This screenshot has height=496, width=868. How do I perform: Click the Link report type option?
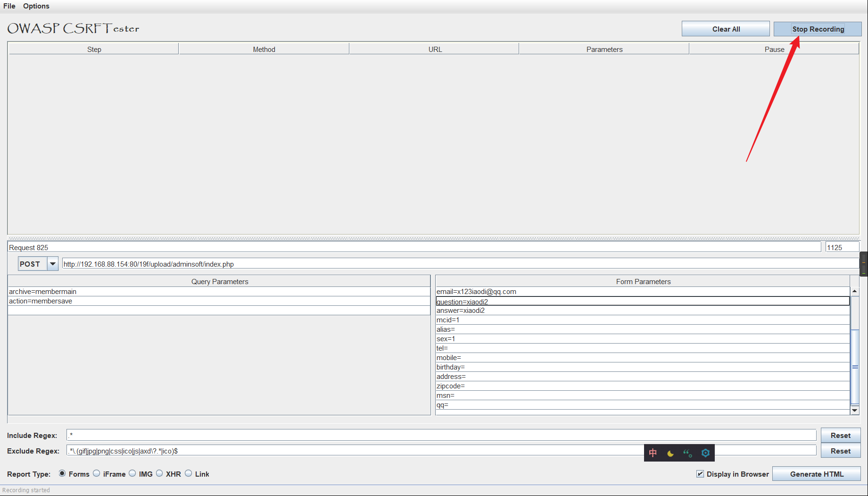pyautogui.click(x=188, y=473)
